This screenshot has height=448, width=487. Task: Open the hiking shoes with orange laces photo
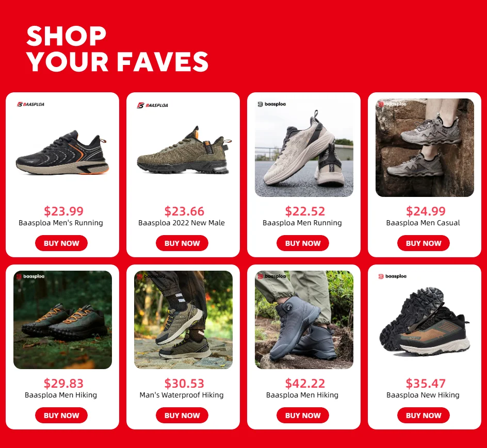[62, 320]
